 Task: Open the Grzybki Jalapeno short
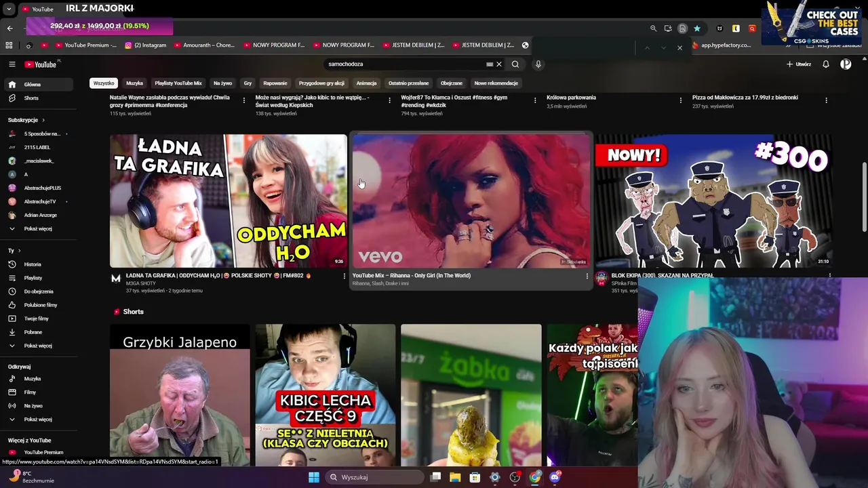coord(180,395)
